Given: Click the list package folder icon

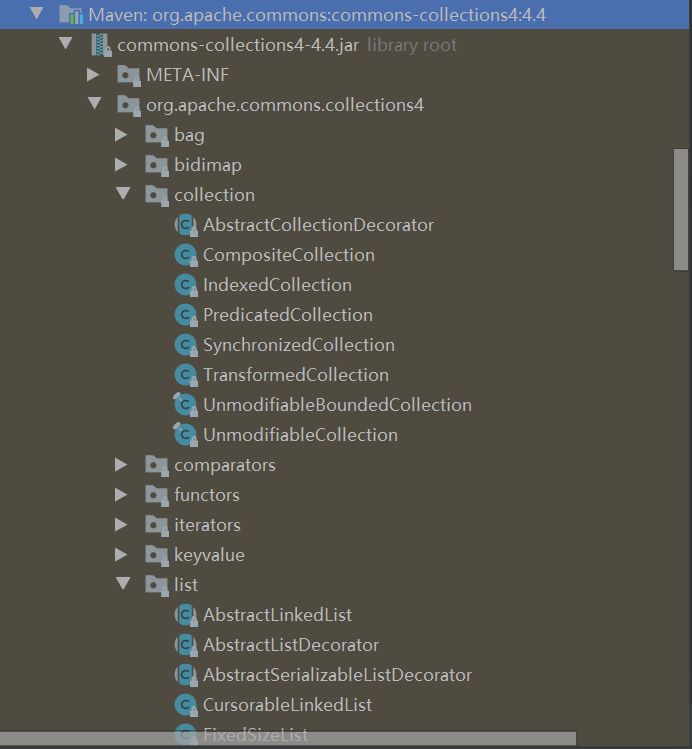Looking at the screenshot, I should (x=157, y=586).
